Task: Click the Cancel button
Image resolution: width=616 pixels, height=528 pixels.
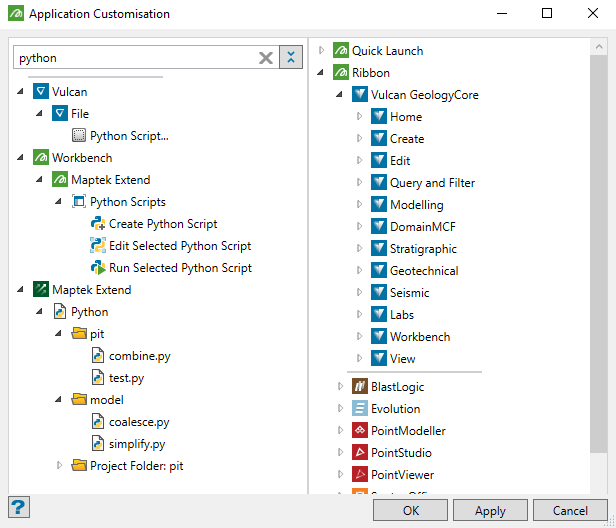Action: [x=570, y=510]
